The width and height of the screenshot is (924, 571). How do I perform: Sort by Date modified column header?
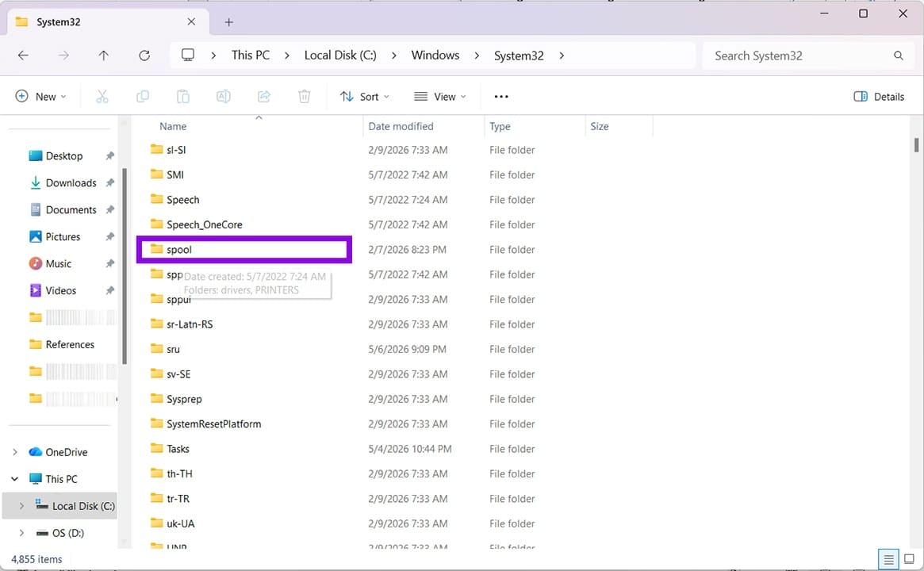pos(401,126)
